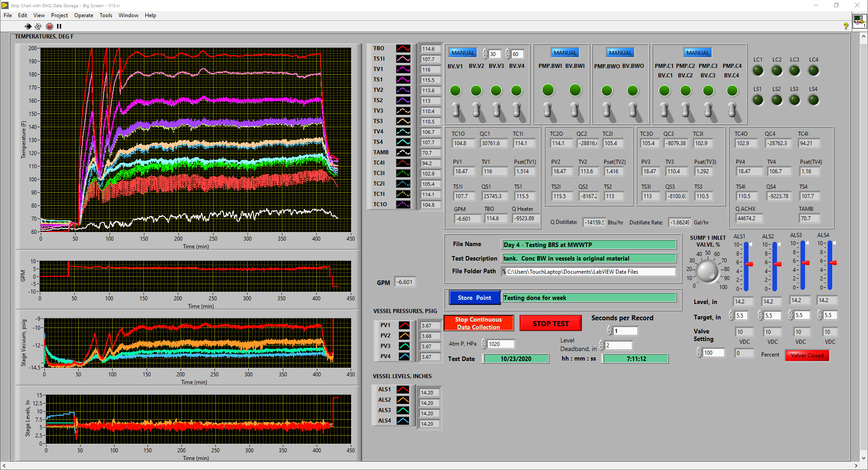
Task: Flip the PMP.BWI toggle switch
Action: [x=549, y=111]
